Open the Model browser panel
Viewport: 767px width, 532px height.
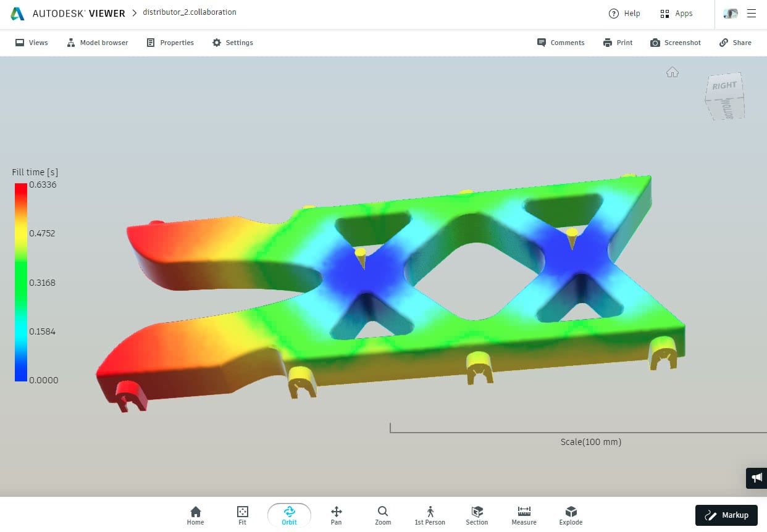[x=98, y=43]
